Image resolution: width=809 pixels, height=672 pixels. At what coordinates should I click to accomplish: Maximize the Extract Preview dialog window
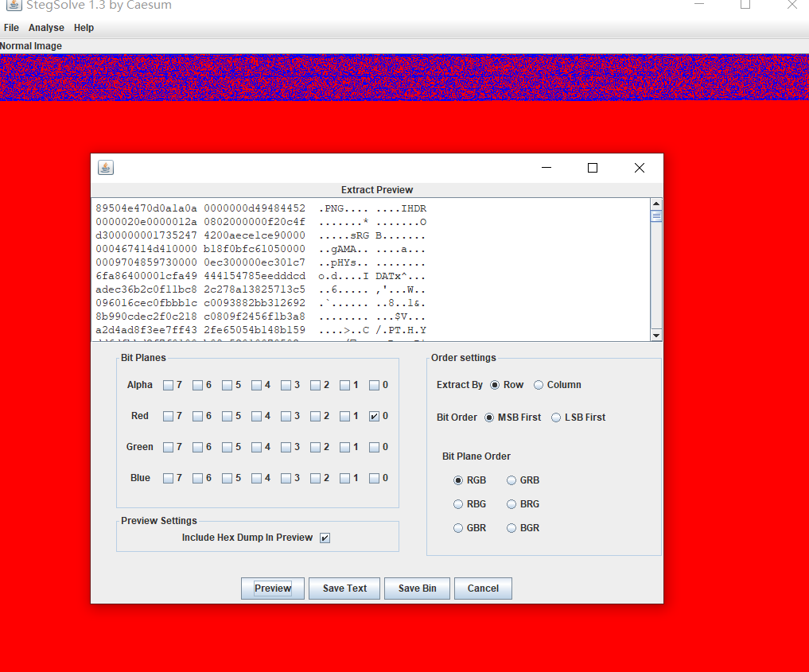tap(592, 168)
